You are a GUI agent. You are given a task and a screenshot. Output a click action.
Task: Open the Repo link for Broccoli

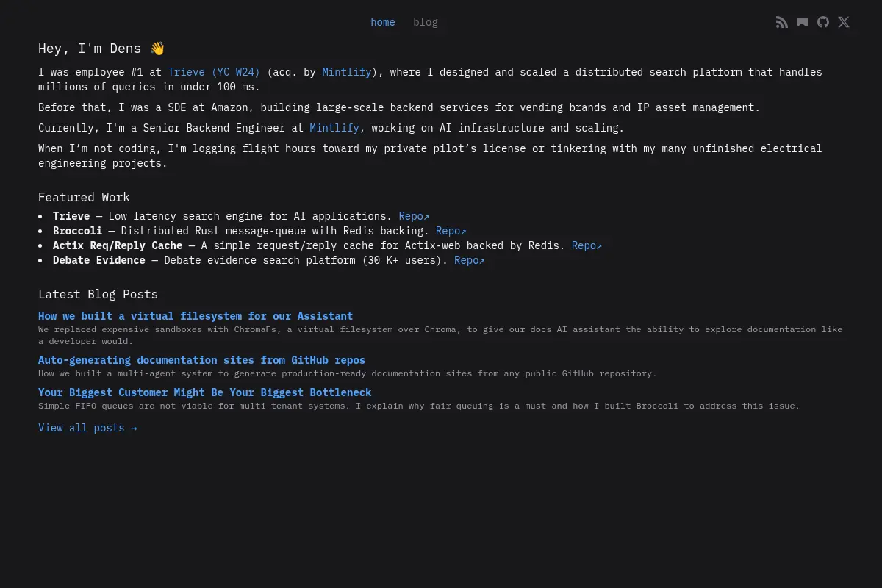451,231
